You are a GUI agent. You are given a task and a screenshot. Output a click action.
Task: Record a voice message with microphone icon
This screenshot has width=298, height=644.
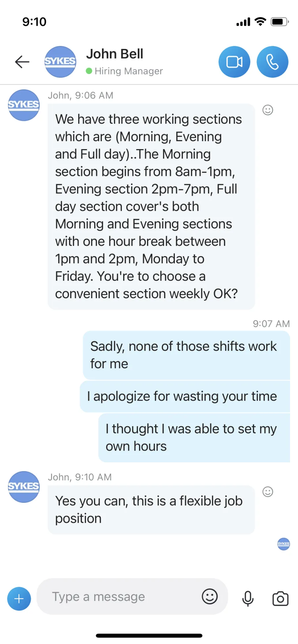point(248,598)
